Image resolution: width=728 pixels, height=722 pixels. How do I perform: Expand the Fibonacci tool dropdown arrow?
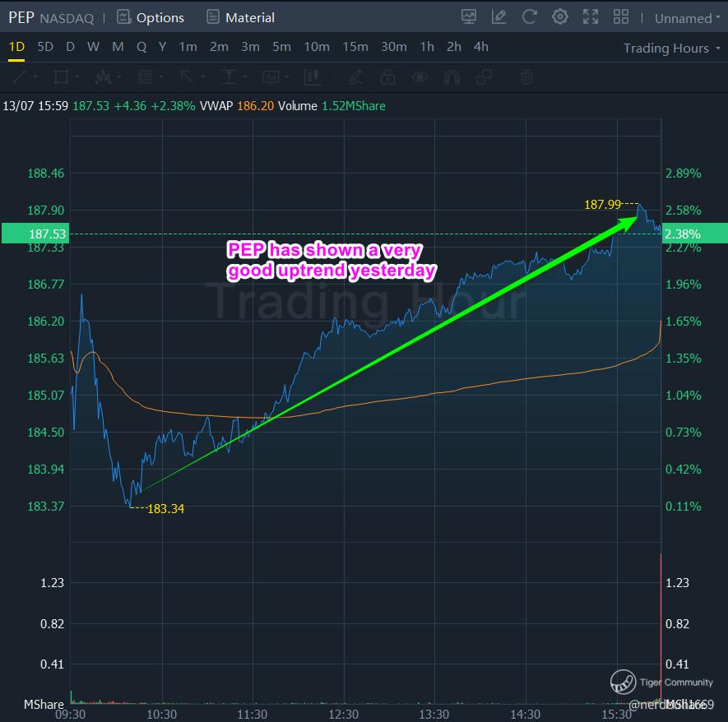tap(160, 76)
